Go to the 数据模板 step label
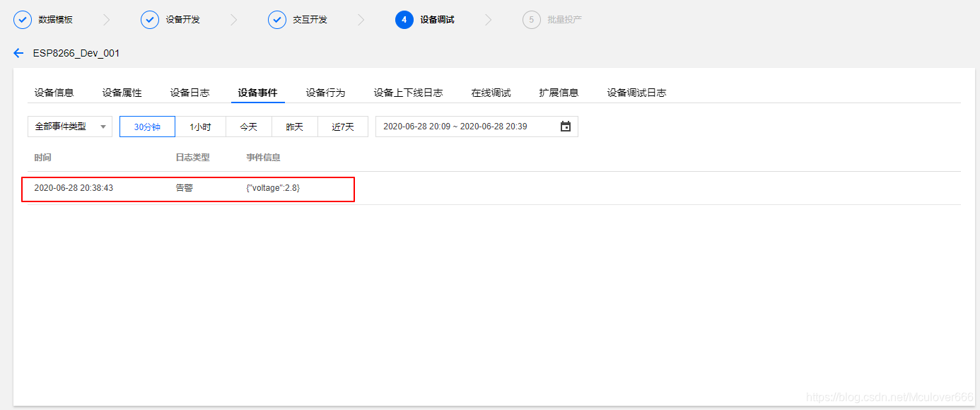 [x=56, y=20]
